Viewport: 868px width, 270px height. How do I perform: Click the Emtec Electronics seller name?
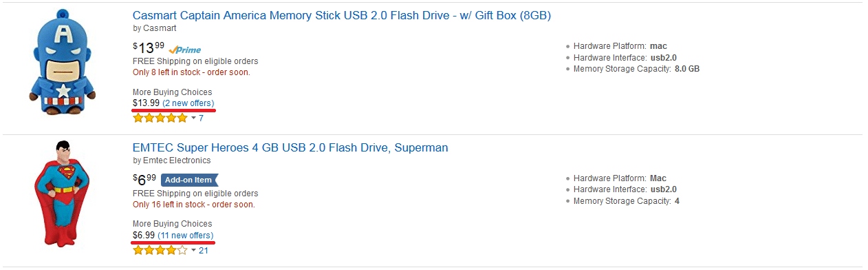(177, 160)
